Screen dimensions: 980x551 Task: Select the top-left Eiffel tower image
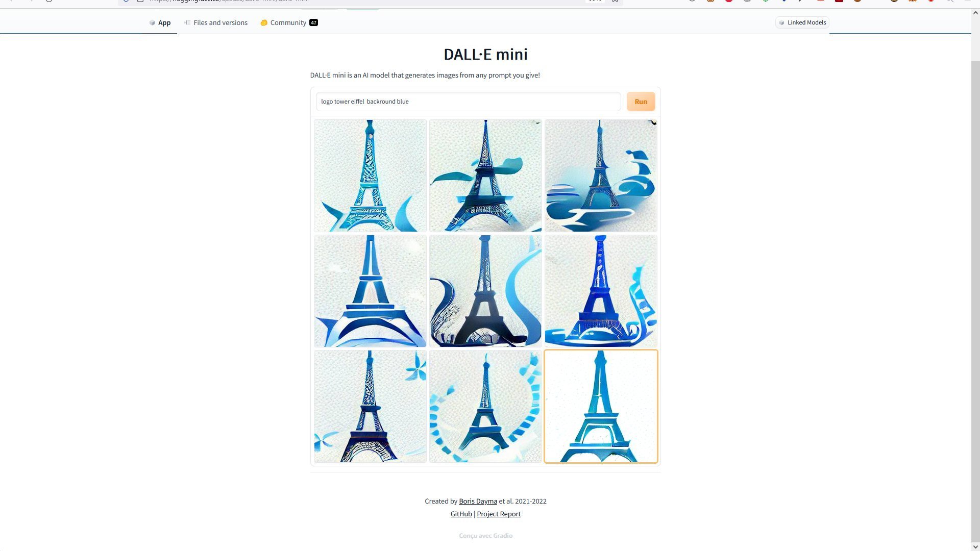[x=370, y=176]
